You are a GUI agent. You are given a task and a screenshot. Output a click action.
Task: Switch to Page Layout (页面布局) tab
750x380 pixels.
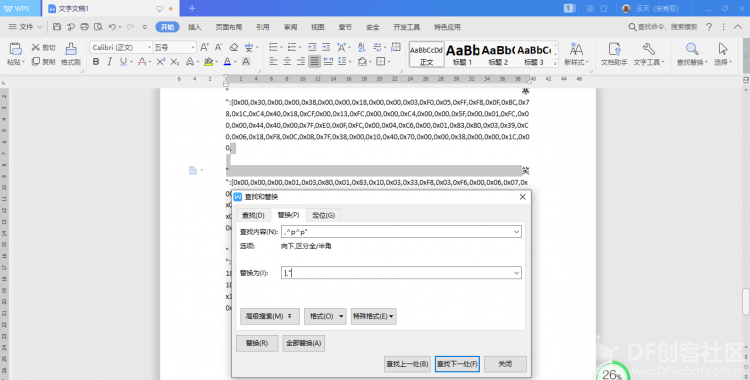(229, 27)
